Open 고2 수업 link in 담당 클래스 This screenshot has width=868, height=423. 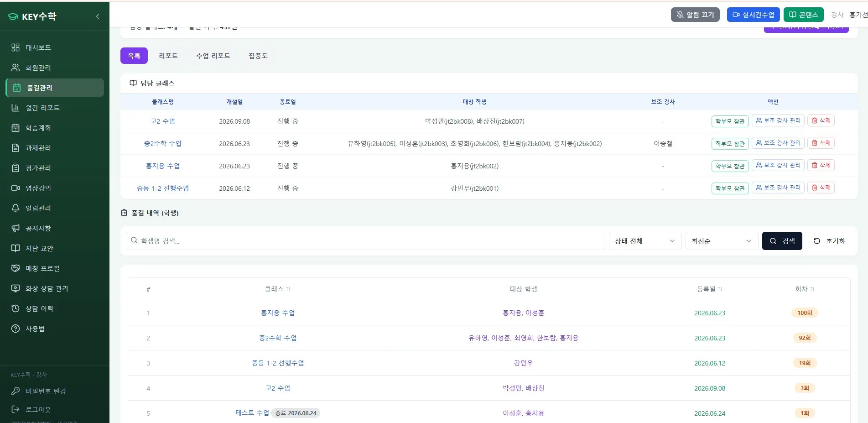coord(163,121)
